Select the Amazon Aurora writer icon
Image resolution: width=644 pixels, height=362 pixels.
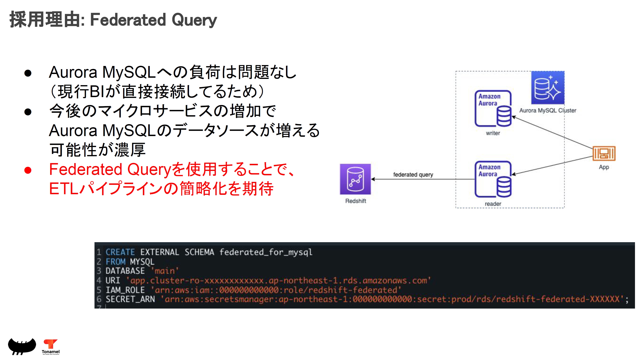point(493,109)
